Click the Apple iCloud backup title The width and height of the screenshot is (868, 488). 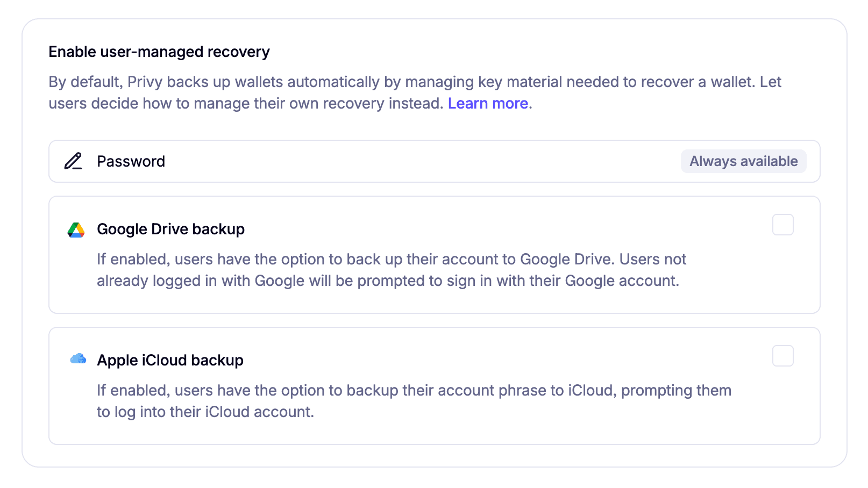(170, 360)
